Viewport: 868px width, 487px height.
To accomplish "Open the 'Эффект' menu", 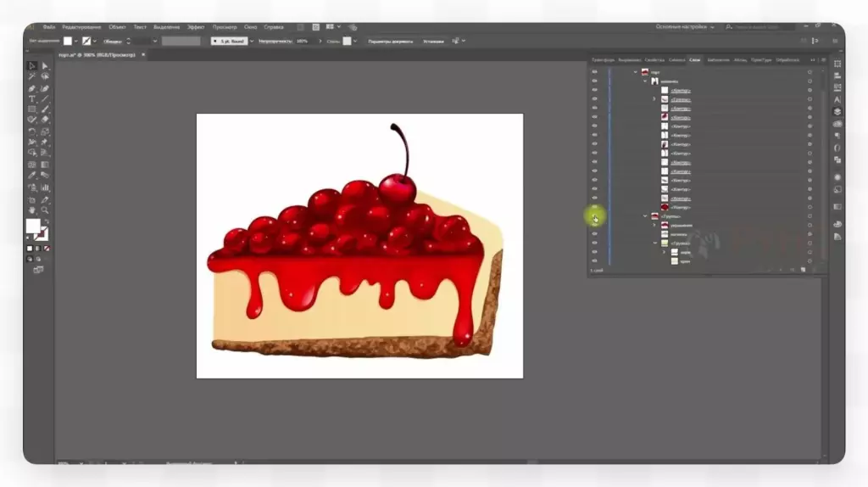I will pos(196,26).
